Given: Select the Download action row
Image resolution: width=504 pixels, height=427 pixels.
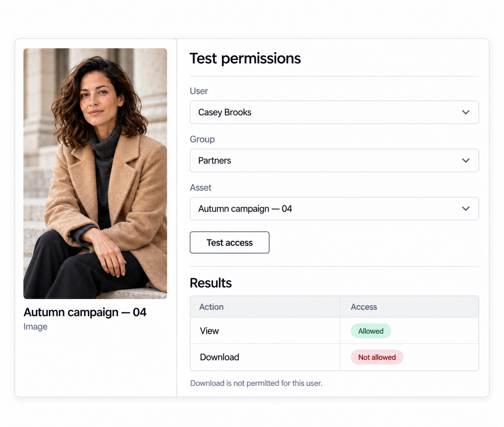Looking at the screenshot, I should [334, 357].
